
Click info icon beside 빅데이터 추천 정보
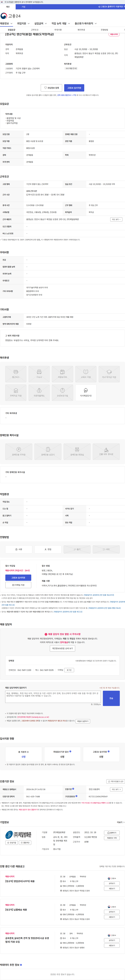[21, 965]
